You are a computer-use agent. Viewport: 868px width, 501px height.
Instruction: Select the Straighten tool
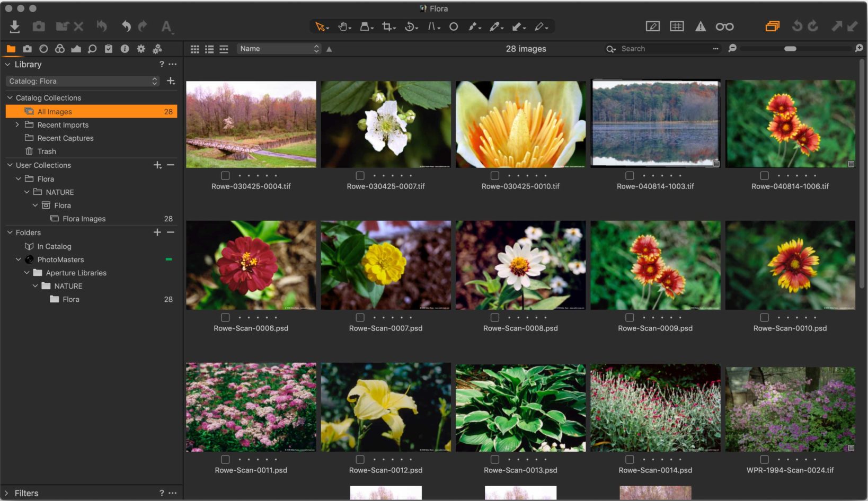(433, 26)
